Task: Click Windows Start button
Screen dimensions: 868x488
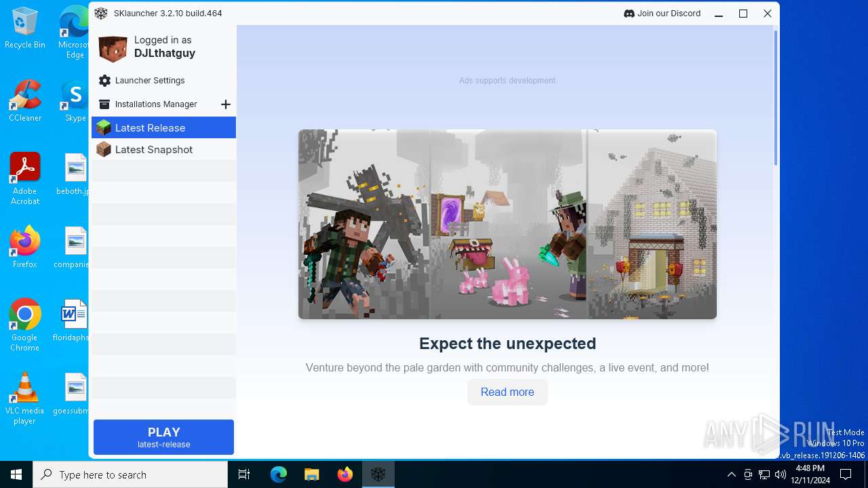Action: pos(16,474)
